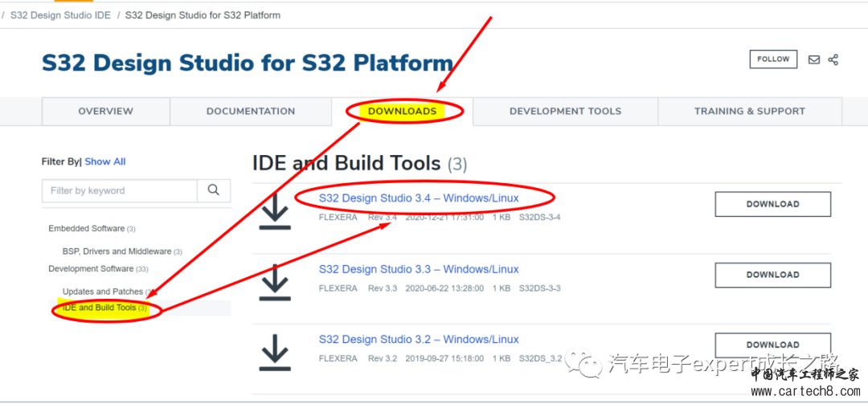Screen dimensions: 868x404
Task: Click download arrow icon for Studio 3.4
Action: point(275,211)
